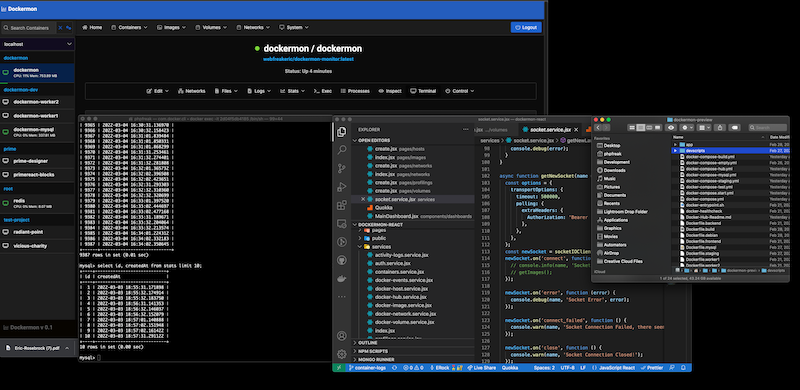The height and width of the screenshot is (390, 800).
Task: Open Networks menu in Dockermon navbar
Action: click(253, 28)
